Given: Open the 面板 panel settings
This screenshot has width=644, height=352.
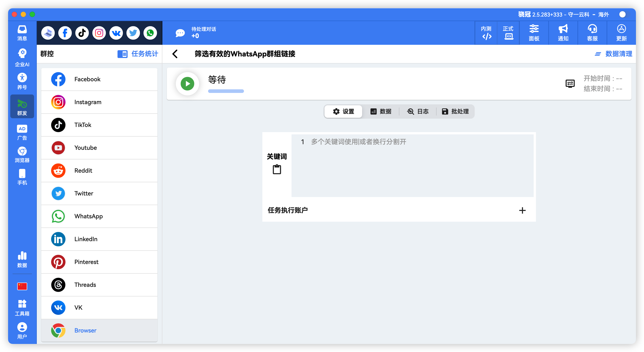Looking at the screenshot, I should pos(534,33).
